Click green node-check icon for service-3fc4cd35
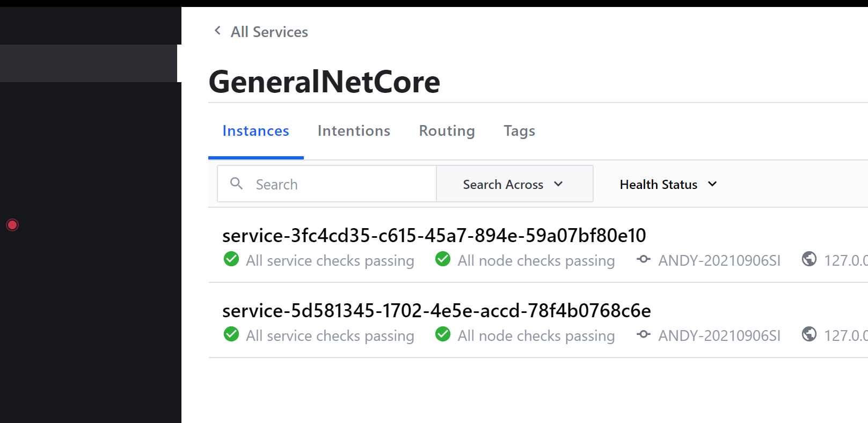The width and height of the screenshot is (868, 423). 443,259
